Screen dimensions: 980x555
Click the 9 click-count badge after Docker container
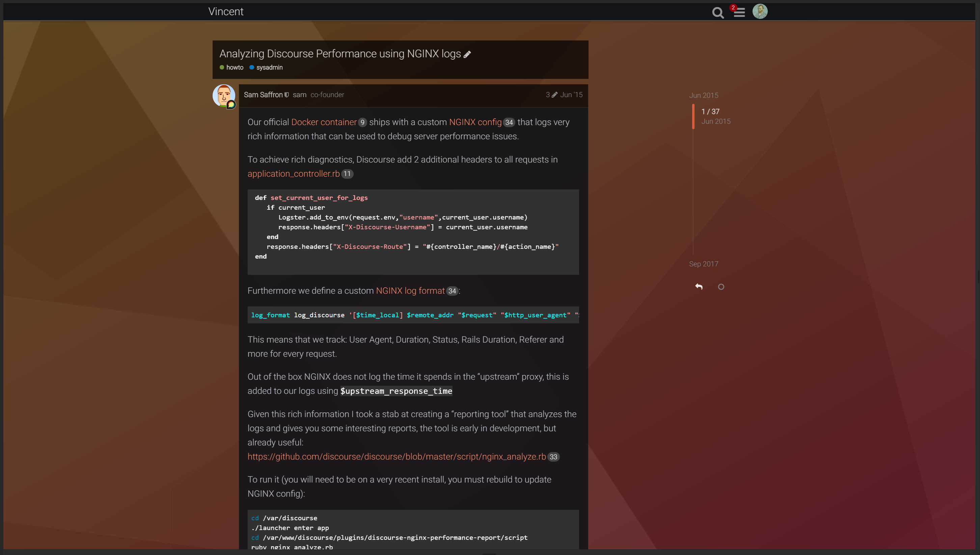coord(362,122)
